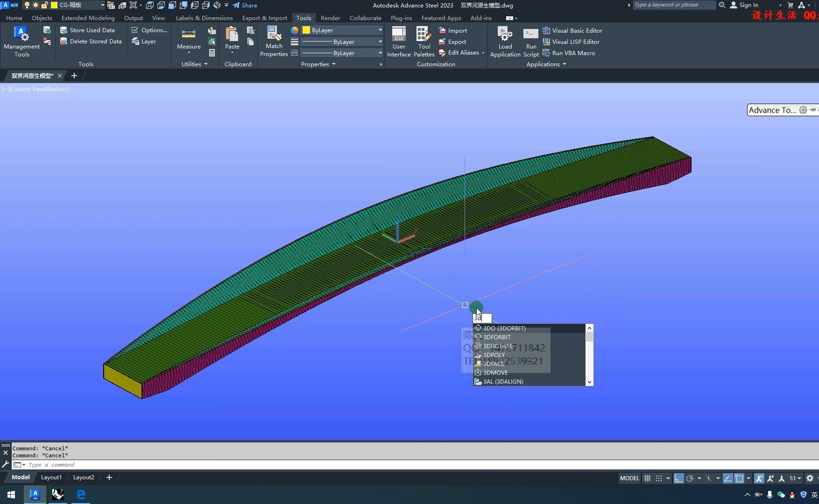The image size is (819, 504).
Task: Switch to the Layout1 tab
Action: tap(51, 477)
